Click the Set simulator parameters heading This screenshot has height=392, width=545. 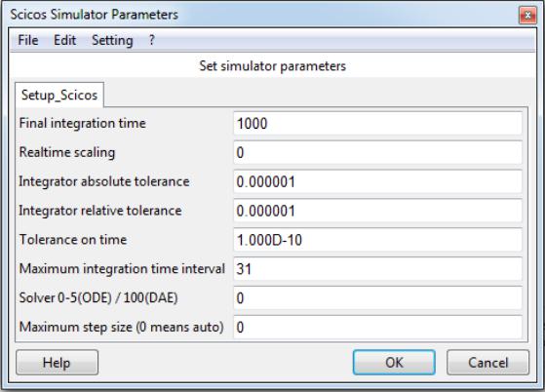tap(273, 66)
